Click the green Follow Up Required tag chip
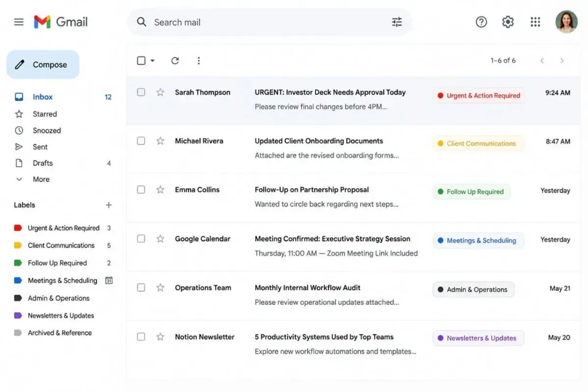Image resolution: width=588 pixels, height=392 pixels. 471,192
